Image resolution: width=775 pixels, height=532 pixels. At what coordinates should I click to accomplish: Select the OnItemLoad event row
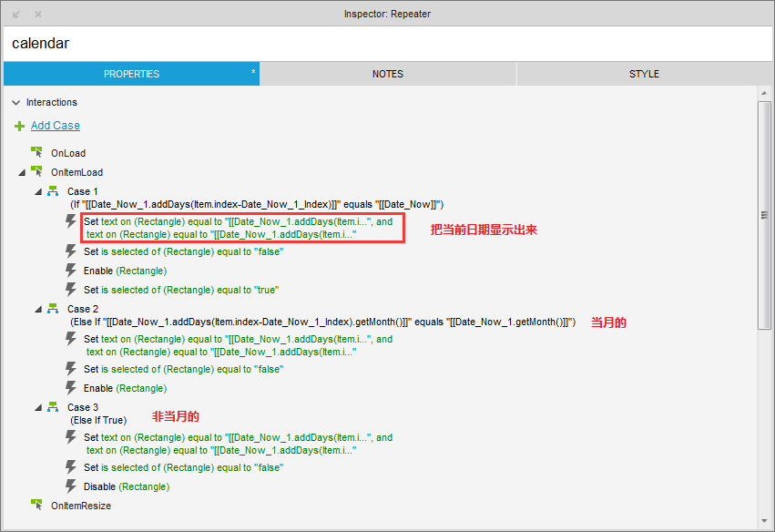(x=76, y=172)
